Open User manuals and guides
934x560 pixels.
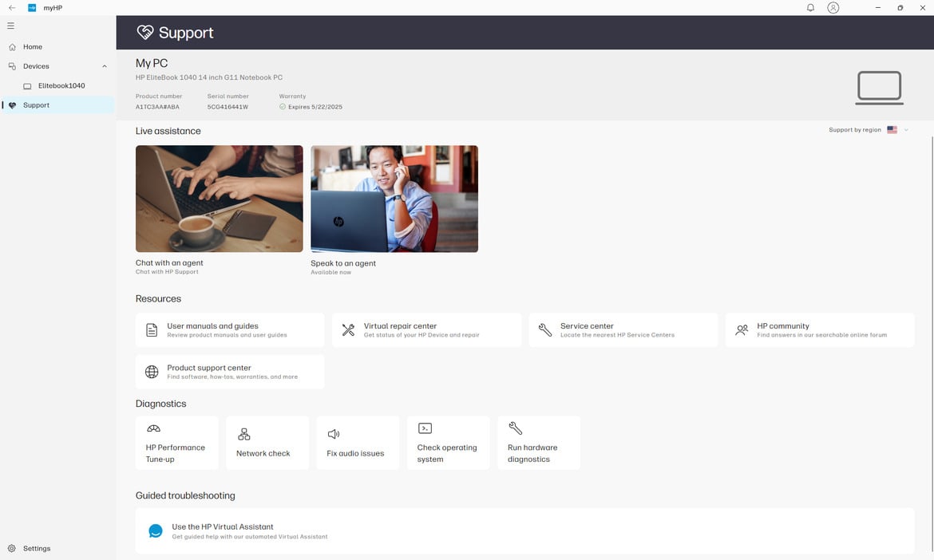[x=230, y=329]
